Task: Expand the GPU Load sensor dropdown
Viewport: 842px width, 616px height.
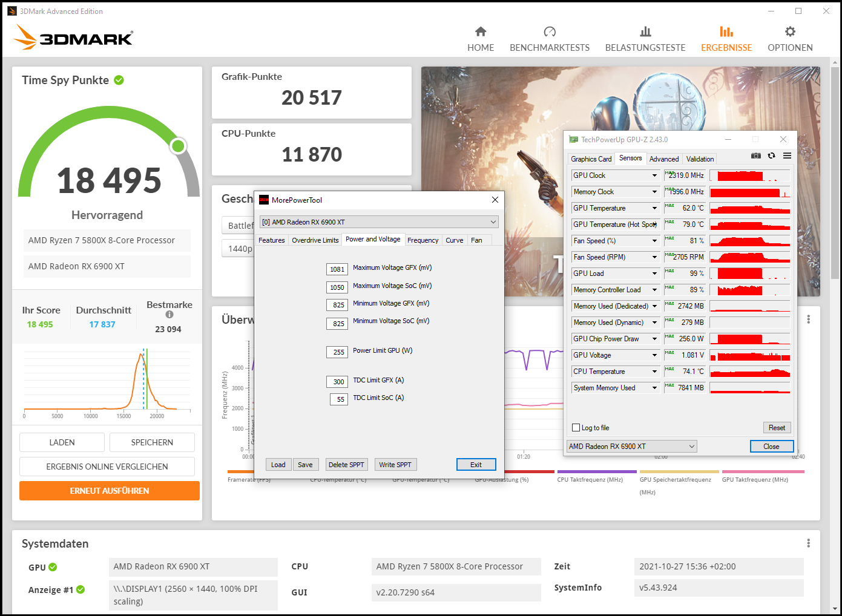Action: click(654, 274)
